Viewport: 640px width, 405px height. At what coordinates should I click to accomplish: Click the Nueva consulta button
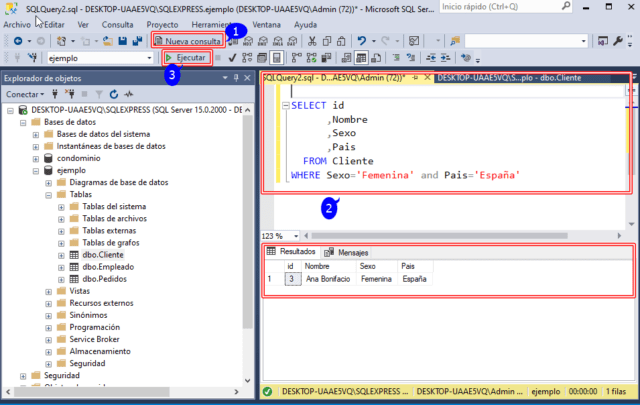click(x=186, y=41)
